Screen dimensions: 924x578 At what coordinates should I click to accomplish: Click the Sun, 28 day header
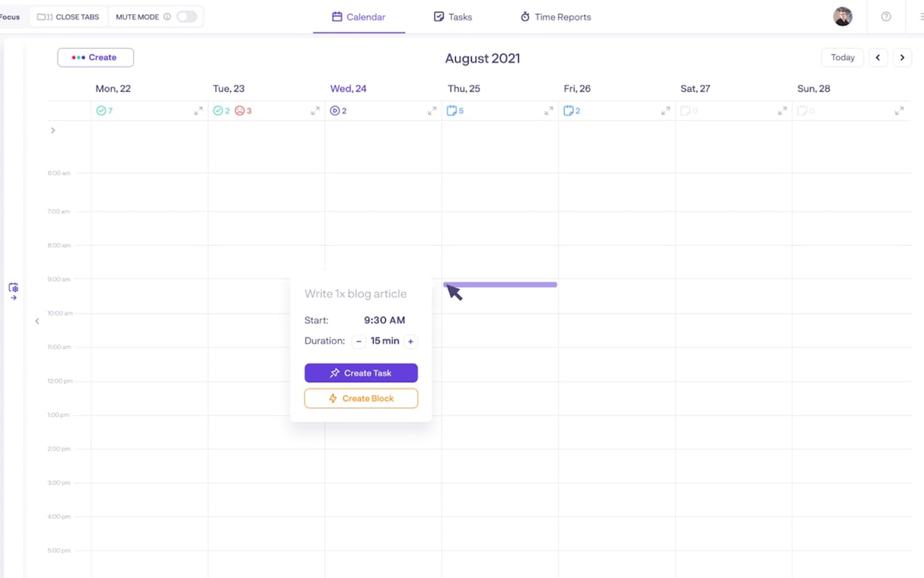(x=813, y=89)
